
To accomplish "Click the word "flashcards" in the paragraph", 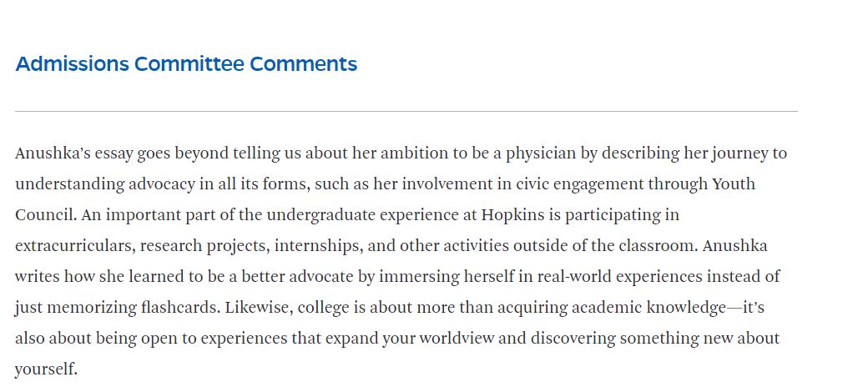I will (177, 308).
